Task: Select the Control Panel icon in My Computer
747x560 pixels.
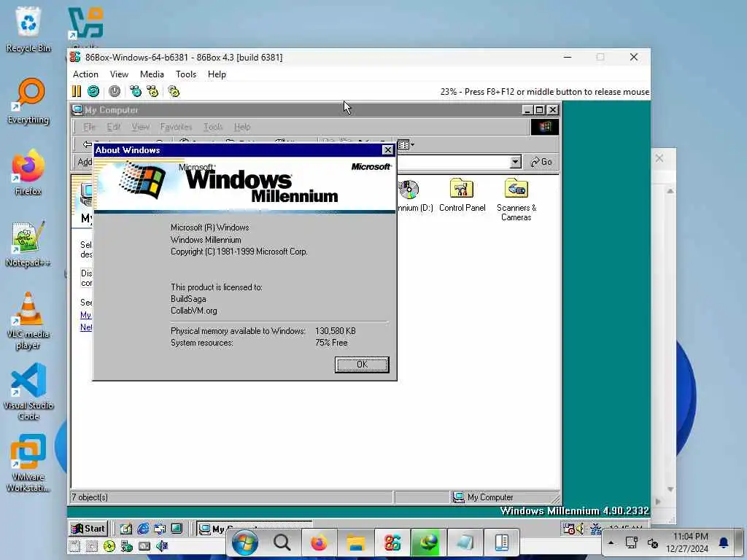Action: click(462, 195)
